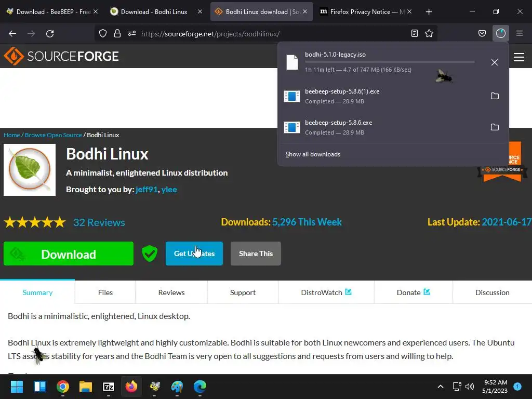Screen dimensions: 532x399
Task: Close the Firefox Privacy Notice tab
Action: (x=409, y=11)
